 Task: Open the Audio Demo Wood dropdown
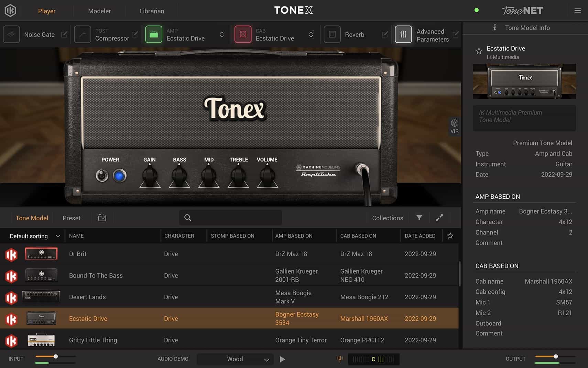(235, 359)
